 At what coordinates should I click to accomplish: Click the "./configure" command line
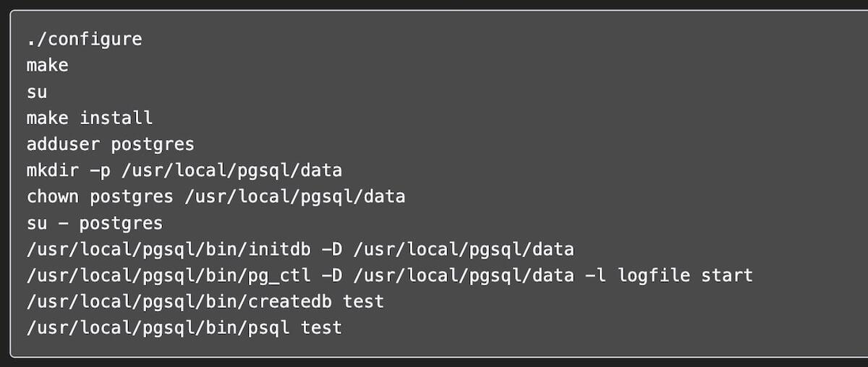coord(84,39)
